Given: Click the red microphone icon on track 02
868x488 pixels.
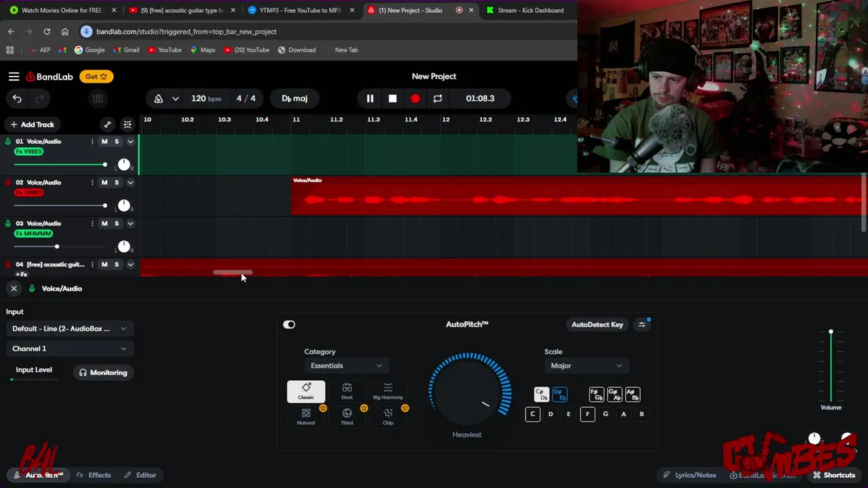Looking at the screenshot, I should tap(8, 182).
